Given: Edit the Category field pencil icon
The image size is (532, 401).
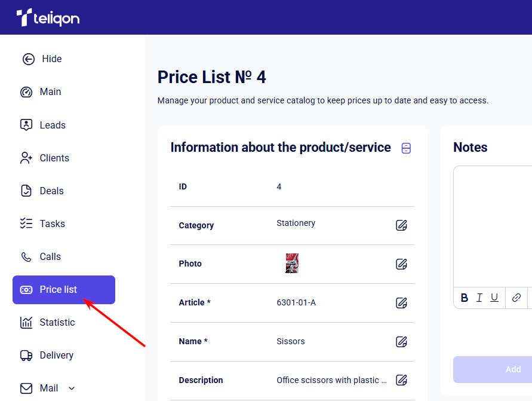Looking at the screenshot, I should tap(402, 225).
